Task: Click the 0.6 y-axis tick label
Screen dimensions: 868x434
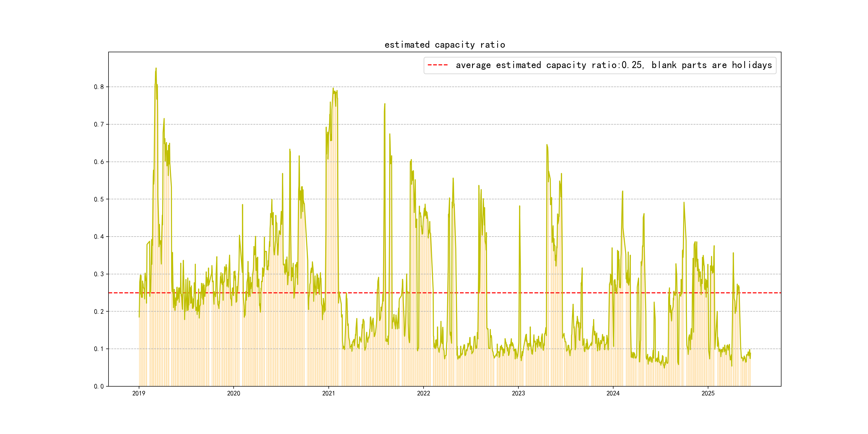Action: pos(99,162)
